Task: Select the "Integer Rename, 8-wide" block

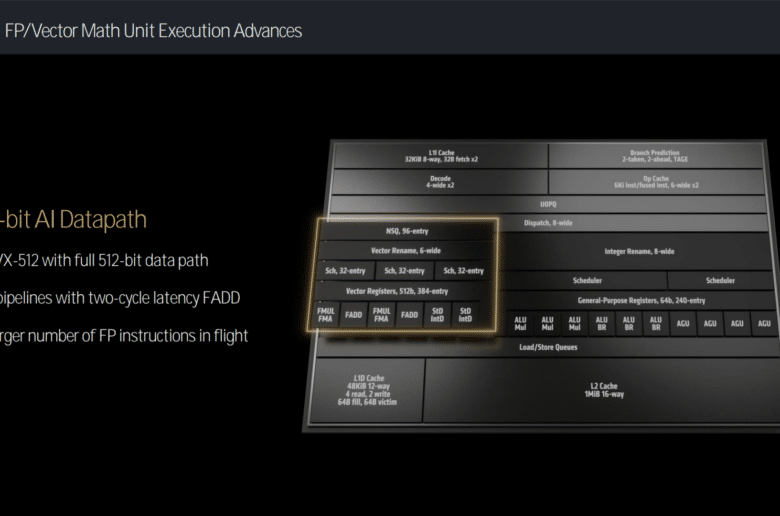Action: tap(639, 252)
